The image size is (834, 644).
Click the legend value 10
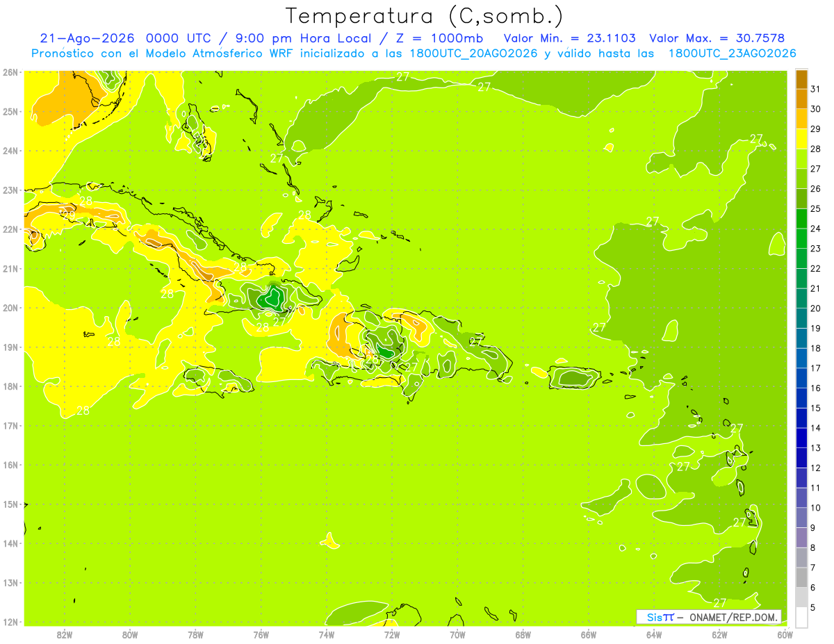point(815,508)
